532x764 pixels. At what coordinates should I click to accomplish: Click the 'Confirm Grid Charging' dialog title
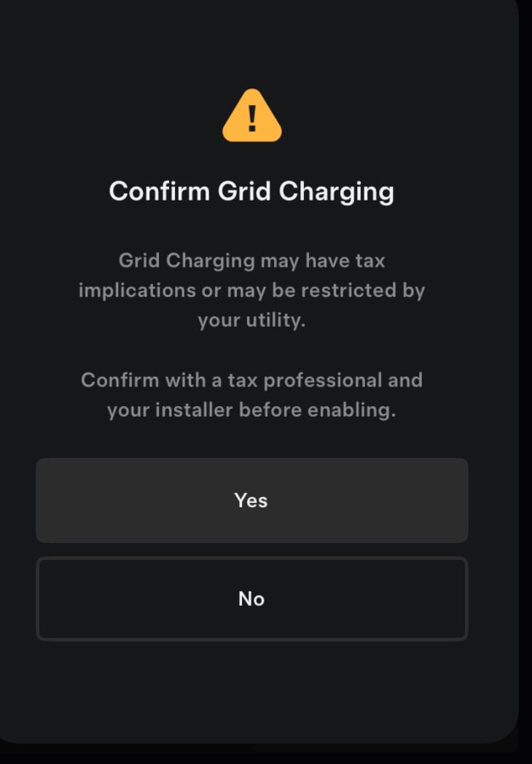coord(251,192)
